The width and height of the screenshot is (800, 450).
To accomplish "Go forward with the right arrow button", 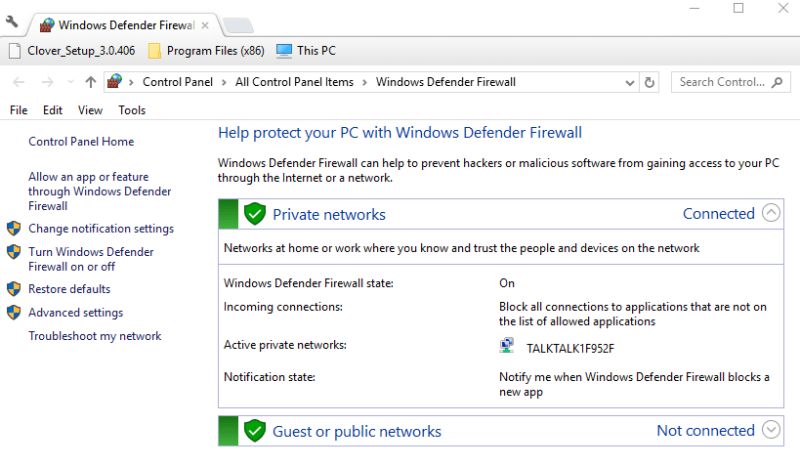I will (47, 82).
